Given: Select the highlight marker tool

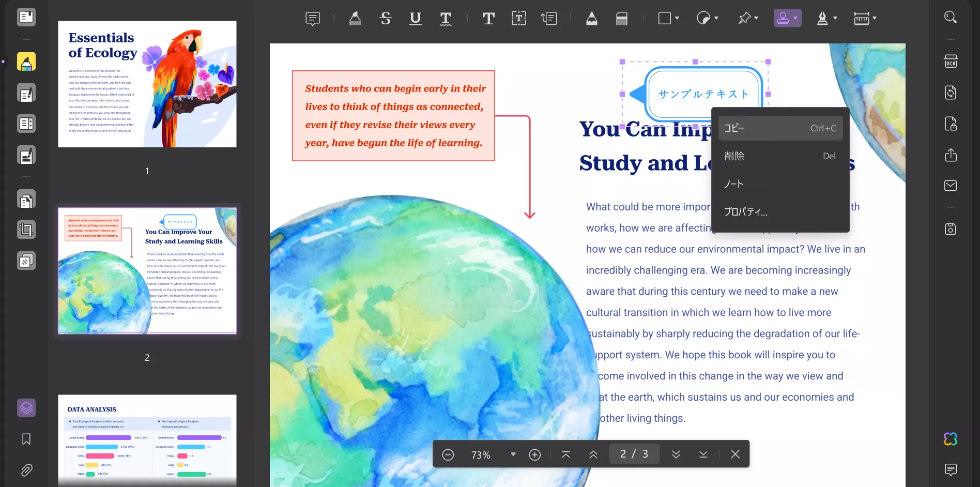Looking at the screenshot, I should (x=355, y=19).
